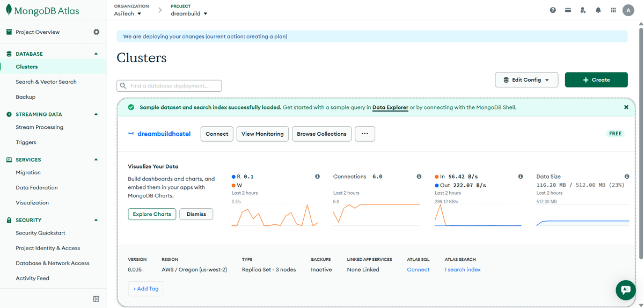Open Visualization in the sidebar
The height and width of the screenshot is (308, 644).
(x=32, y=203)
